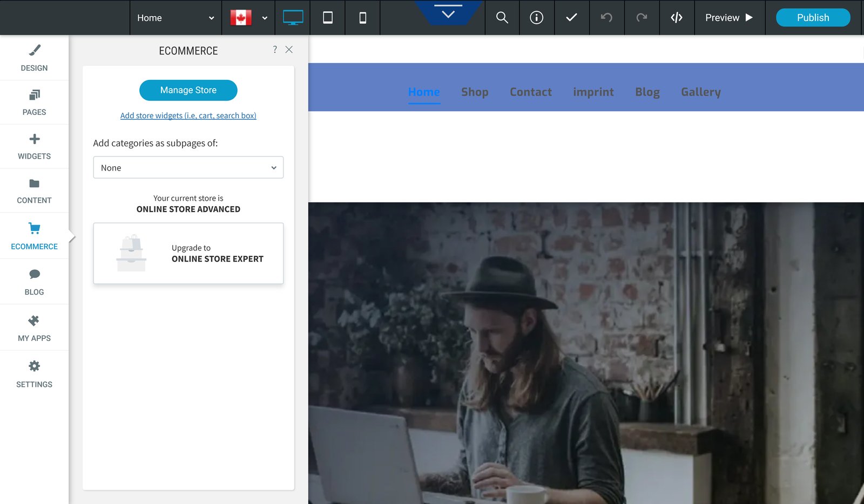Switch to desktop view icon
This screenshot has width=864, height=504.
tap(293, 18)
